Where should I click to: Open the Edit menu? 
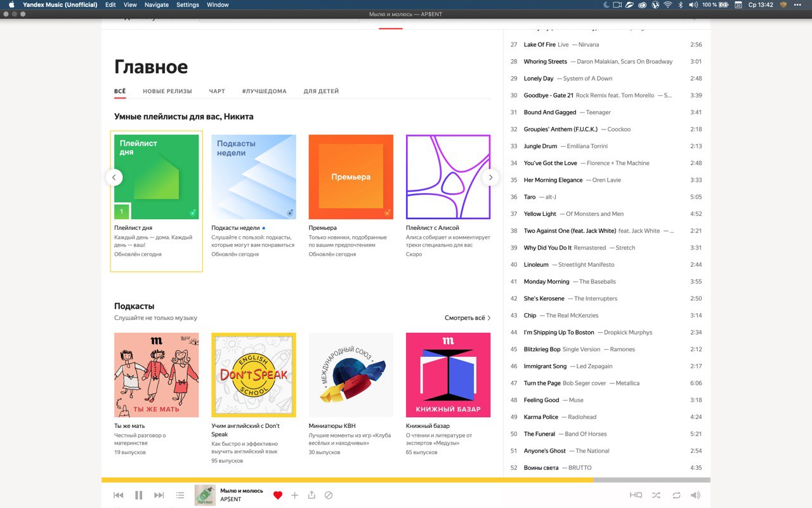(110, 4)
